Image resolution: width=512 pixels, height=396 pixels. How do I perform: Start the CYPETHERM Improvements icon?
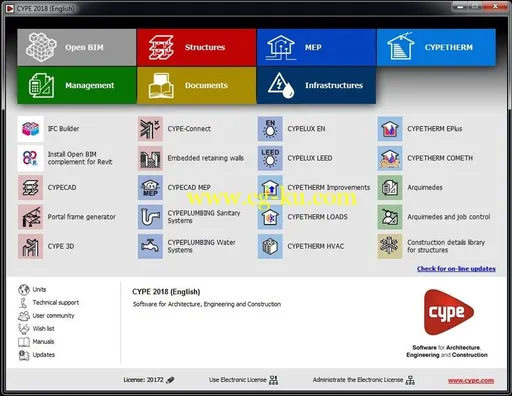pyautogui.click(x=270, y=188)
